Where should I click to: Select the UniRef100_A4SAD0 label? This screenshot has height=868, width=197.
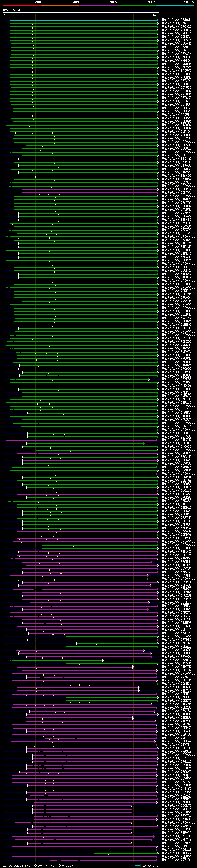[177, 125]
